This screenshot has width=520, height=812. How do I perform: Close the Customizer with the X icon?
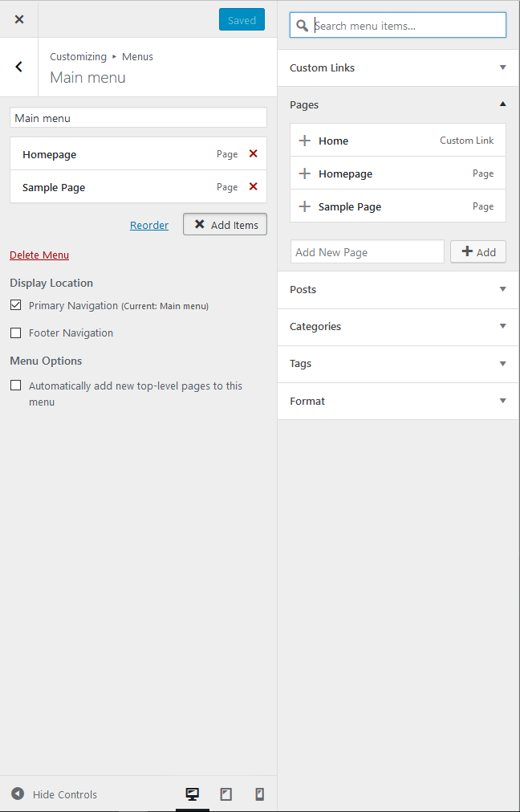pos(19,20)
